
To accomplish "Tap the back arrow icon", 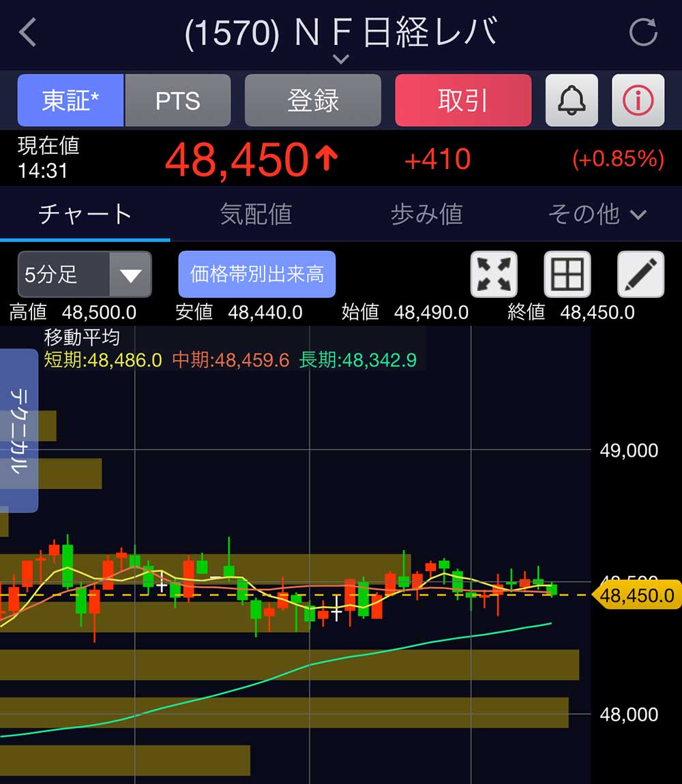I will click(27, 33).
